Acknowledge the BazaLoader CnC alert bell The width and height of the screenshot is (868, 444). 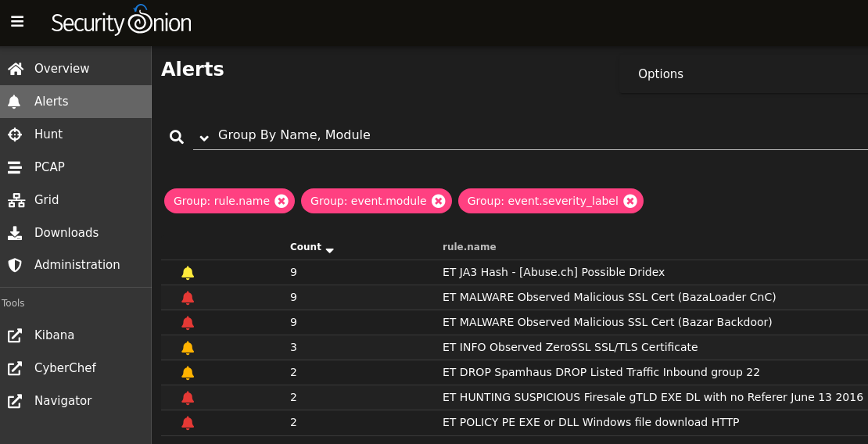188,298
